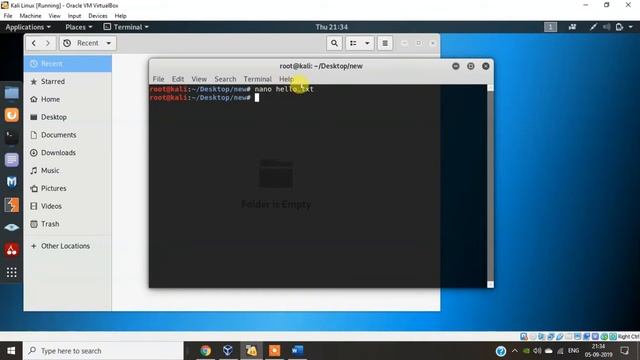
Task: Open the Windows Start menu
Action: (11, 351)
